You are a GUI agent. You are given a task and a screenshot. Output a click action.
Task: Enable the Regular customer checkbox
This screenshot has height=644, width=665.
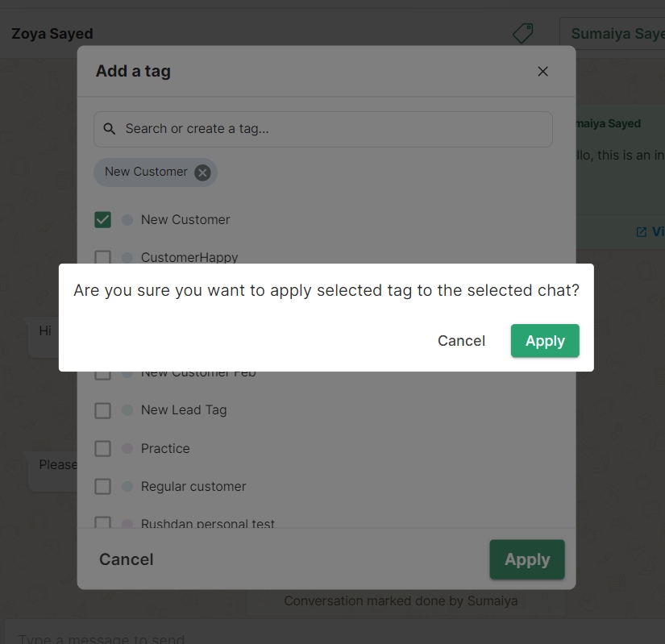102,487
